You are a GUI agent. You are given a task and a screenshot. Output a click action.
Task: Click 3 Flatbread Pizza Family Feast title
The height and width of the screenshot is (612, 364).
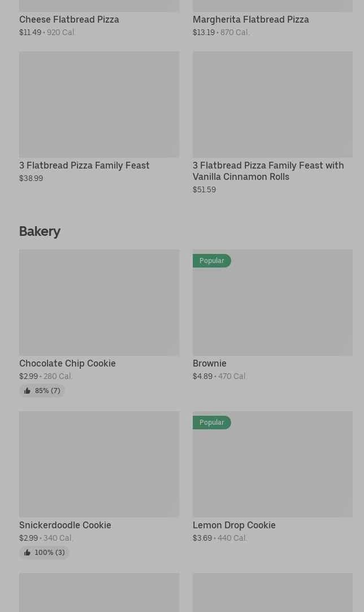point(84,166)
